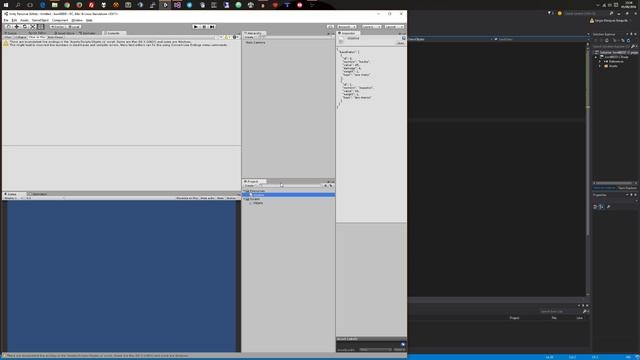This screenshot has height=360, width=640.
Task: Toggle Maximize on Play in Game view
Action: (187, 198)
